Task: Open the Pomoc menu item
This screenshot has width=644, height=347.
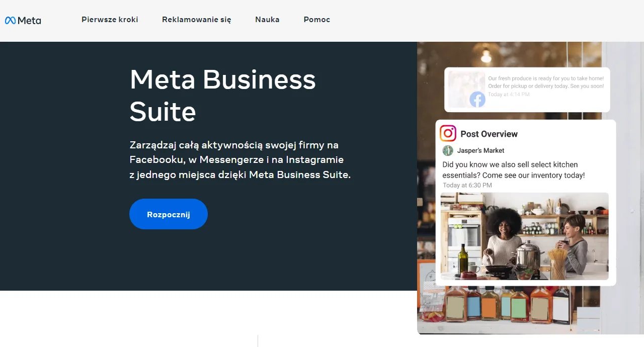Action: pyautogui.click(x=317, y=20)
